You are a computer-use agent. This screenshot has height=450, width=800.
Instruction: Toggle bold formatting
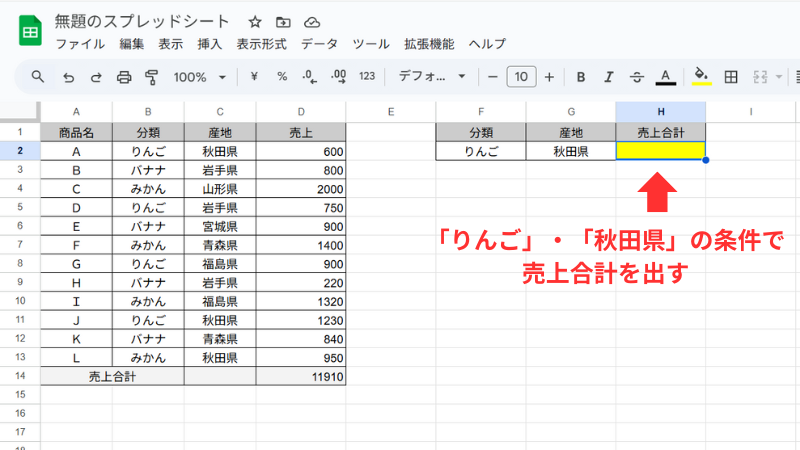(581, 77)
